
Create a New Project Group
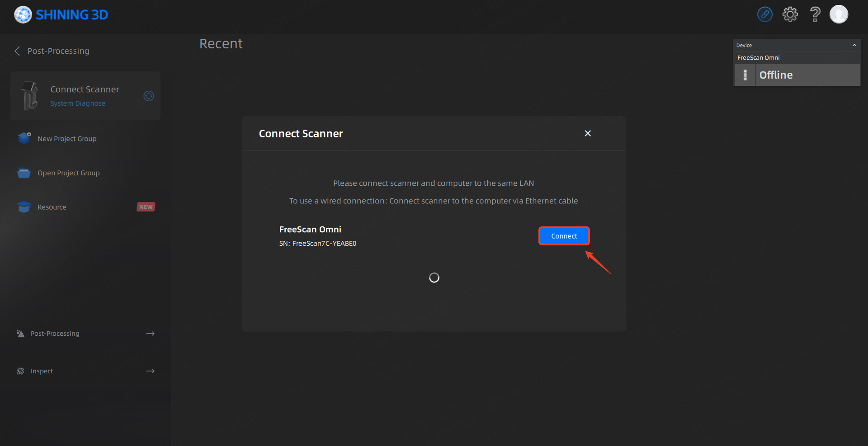point(67,139)
